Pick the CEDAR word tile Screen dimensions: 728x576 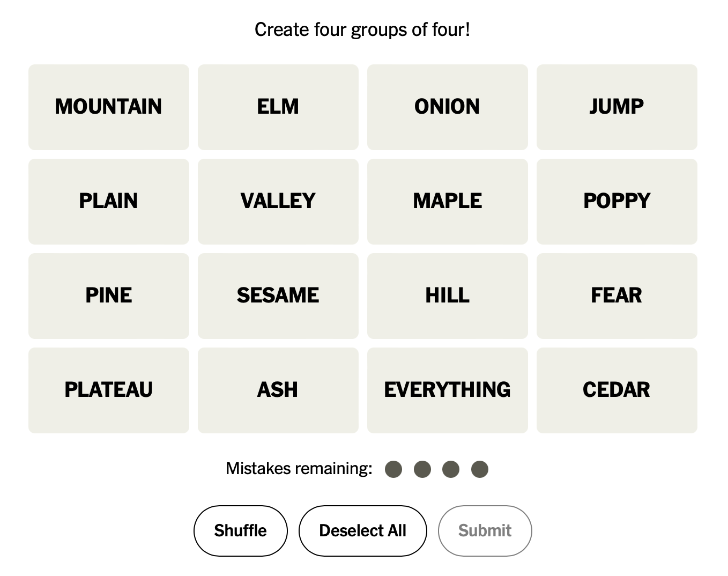point(616,390)
